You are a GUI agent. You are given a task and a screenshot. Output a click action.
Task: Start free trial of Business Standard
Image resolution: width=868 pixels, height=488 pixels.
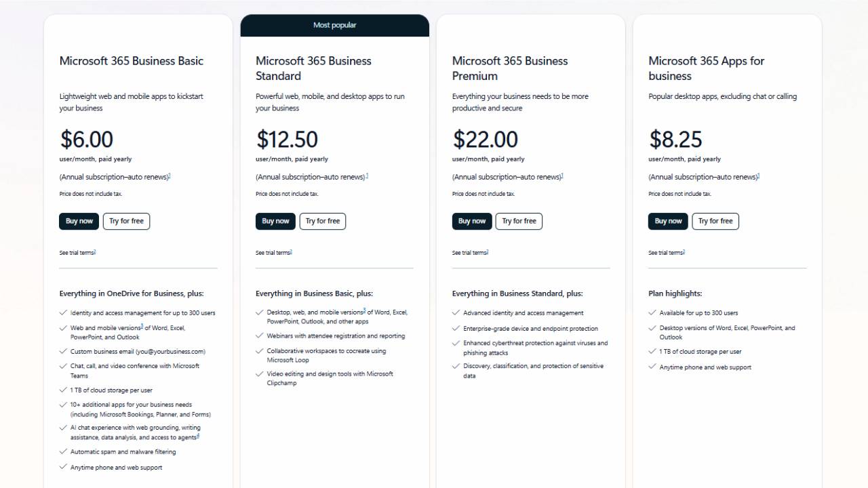pyautogui.click(x=323, y=221)
